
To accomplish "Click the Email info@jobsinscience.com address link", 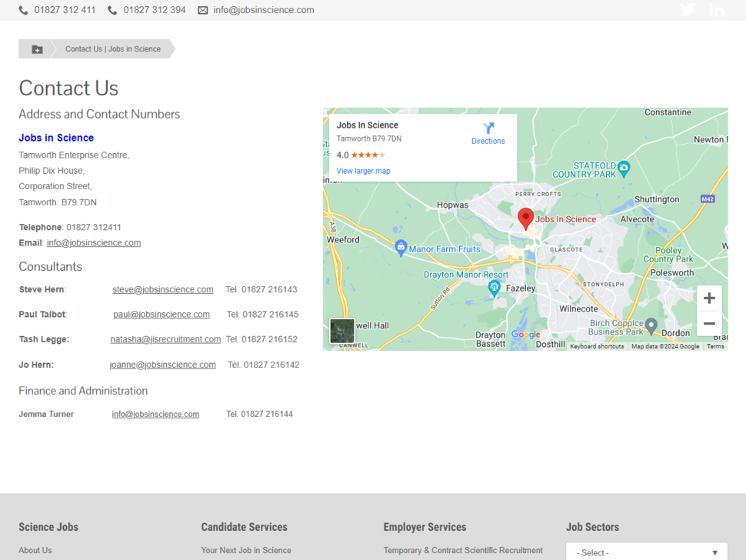I will coord(94,242).
